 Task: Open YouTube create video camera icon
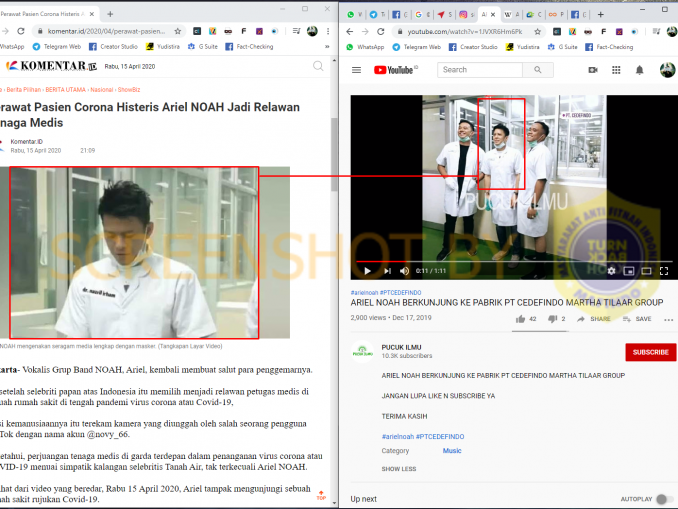click(593, 70)
